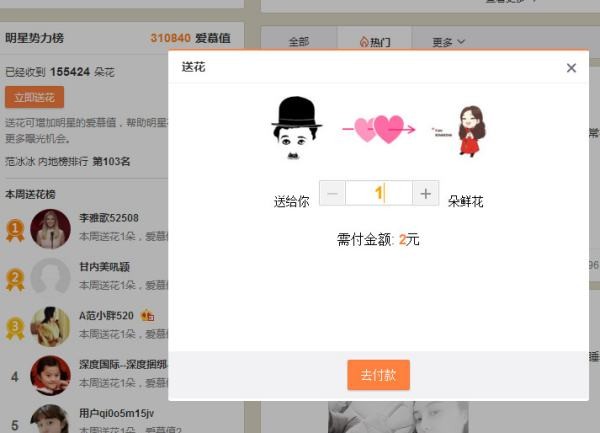
Task: Click the photo thumbnail below the dialog
Action: 398,417
